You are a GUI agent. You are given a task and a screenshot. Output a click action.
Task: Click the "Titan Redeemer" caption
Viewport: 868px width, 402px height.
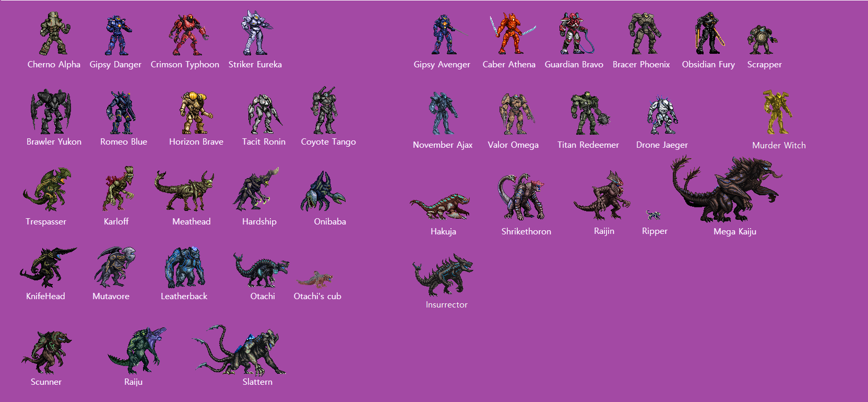click(588, 145)
